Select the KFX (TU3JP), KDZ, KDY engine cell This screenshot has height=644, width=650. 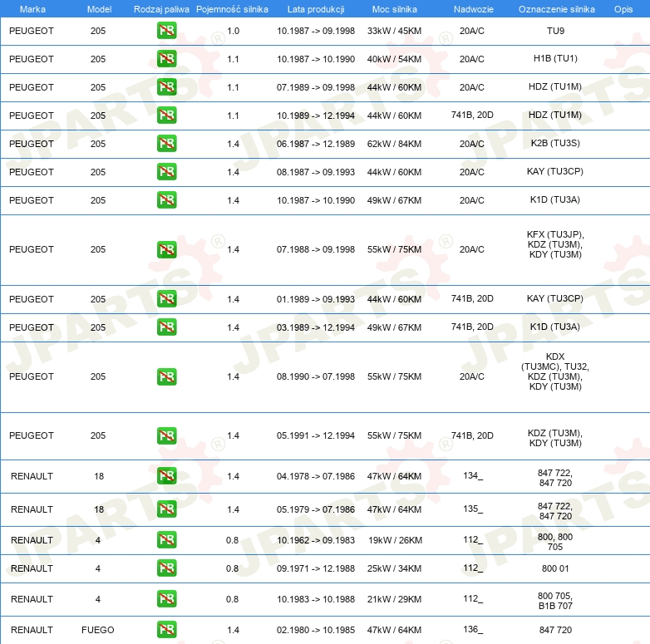click(x=555, y=244)
